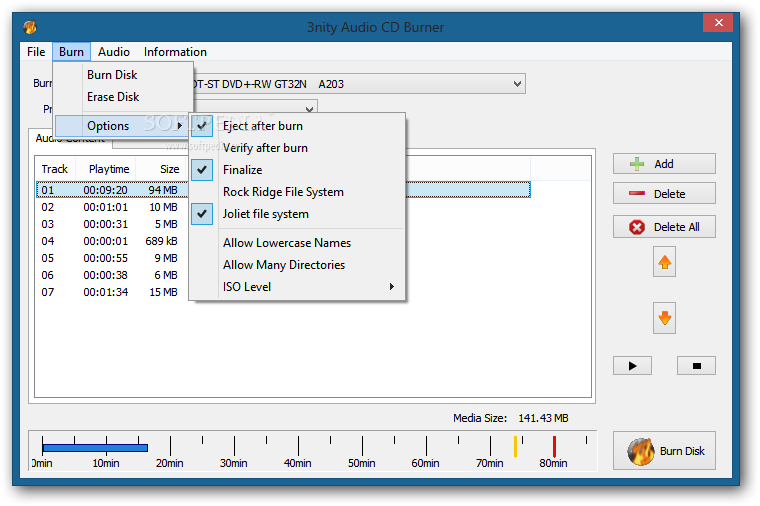
Task: Click the red X Delete All button
Action: (x=664, y=227)
